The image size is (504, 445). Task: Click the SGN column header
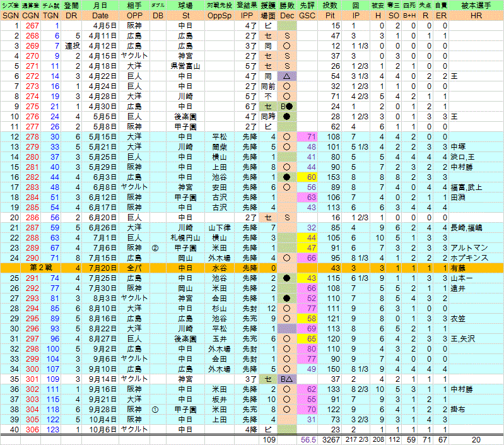(x=10, y=16)
